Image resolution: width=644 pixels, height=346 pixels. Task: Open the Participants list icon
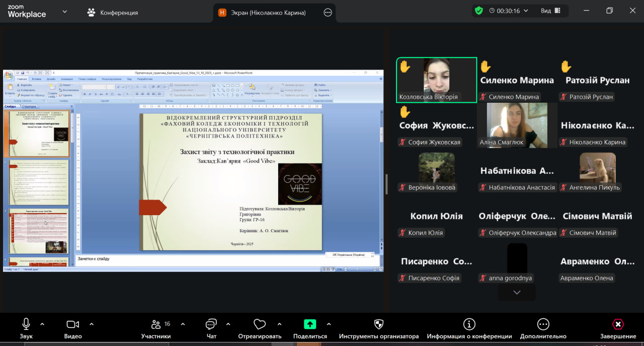156,324
